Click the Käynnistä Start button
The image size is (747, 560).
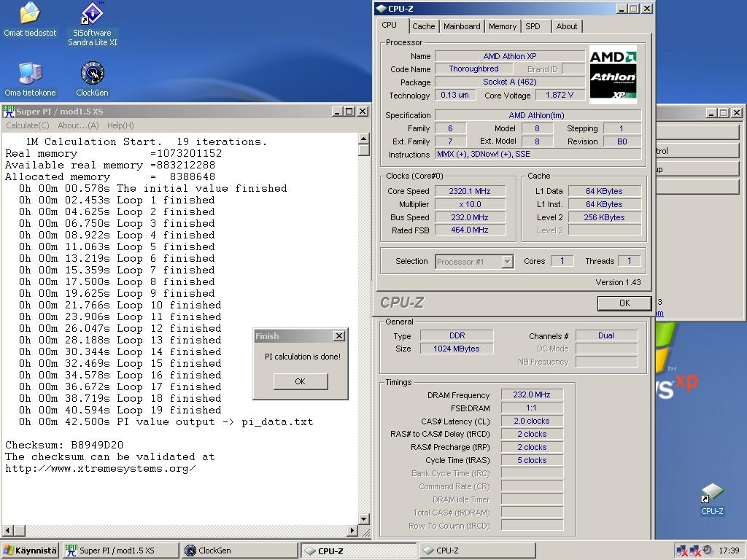click(x=30, y=551)
